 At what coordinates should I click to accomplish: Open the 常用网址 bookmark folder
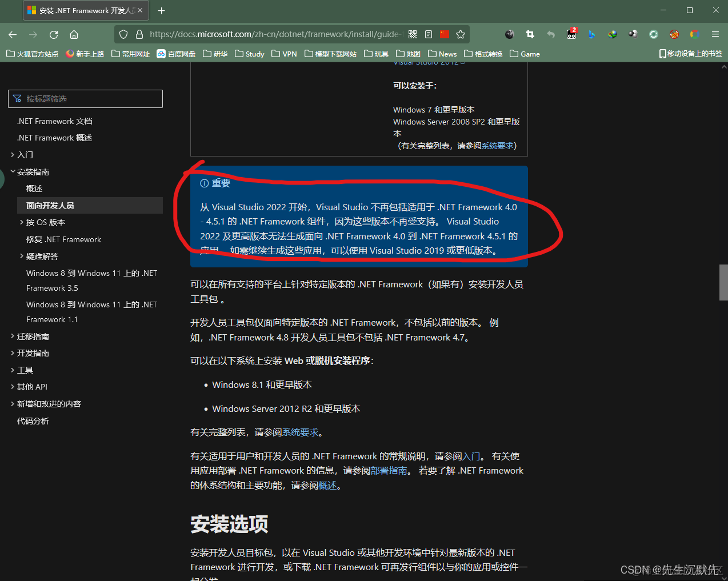point(131,54)
